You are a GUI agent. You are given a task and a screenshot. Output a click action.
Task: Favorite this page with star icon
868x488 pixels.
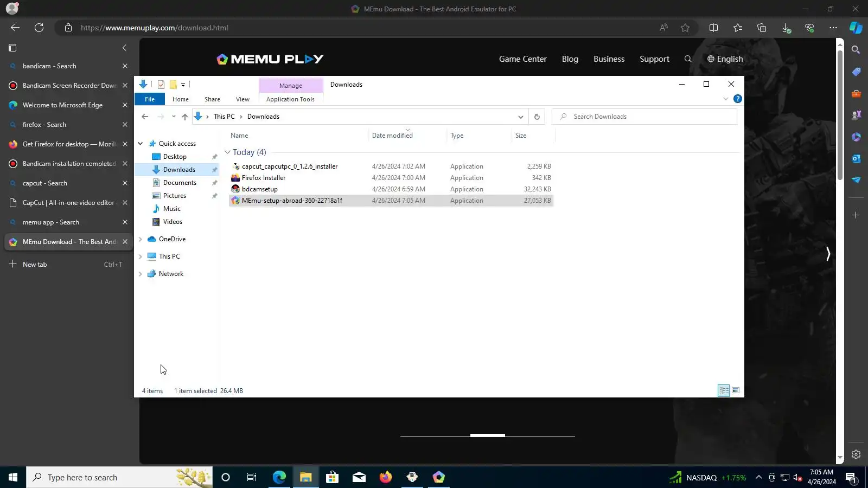click(685, 28)
